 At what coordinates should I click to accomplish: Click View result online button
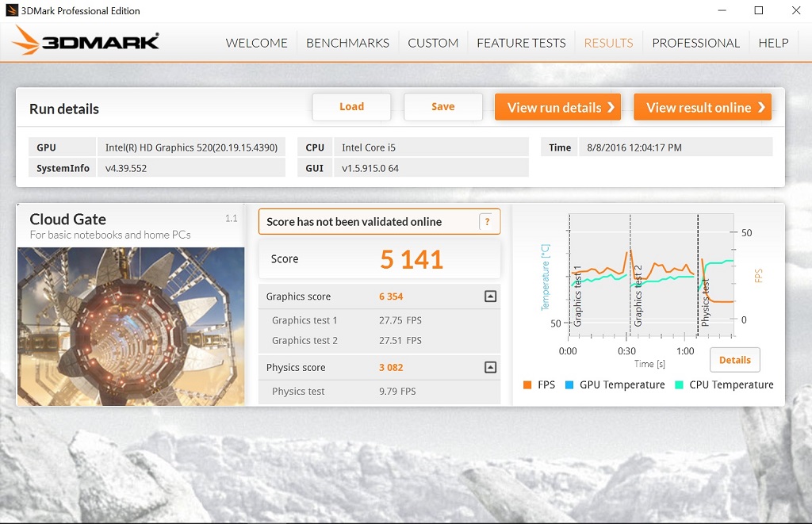(703, 107)
